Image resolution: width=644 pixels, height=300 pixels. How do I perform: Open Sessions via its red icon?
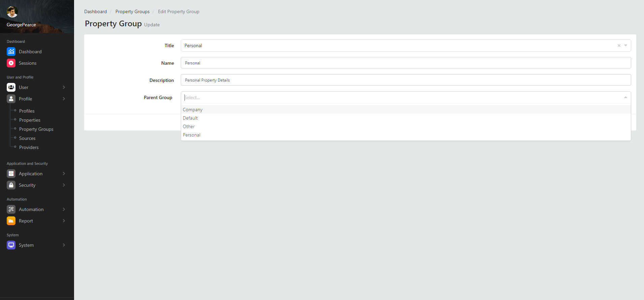click(11, 63)
